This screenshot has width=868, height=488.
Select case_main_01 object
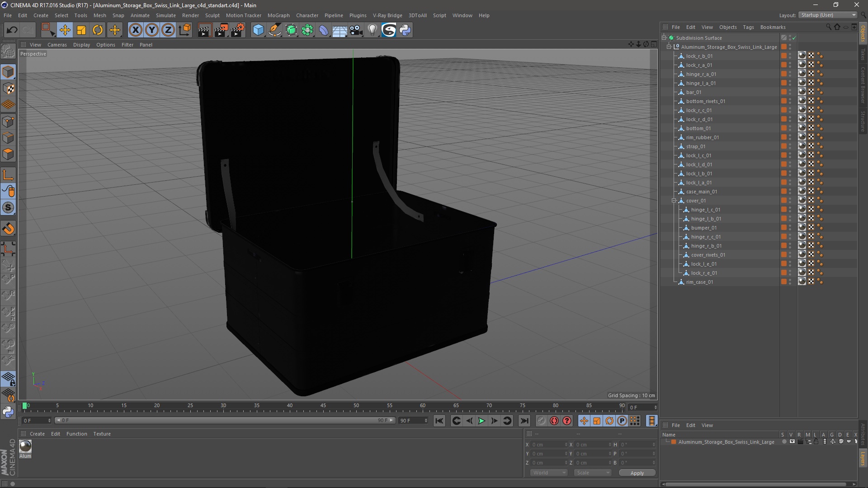click(x=701, y=192)
